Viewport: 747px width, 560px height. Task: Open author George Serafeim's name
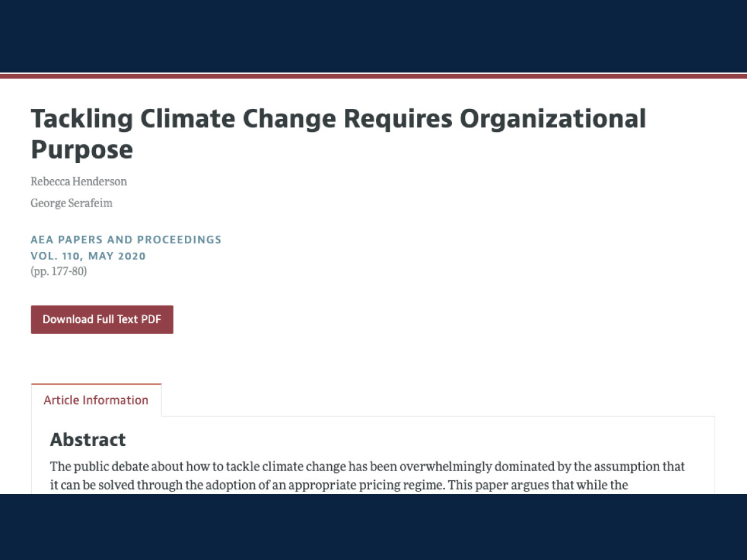point(72,202)
